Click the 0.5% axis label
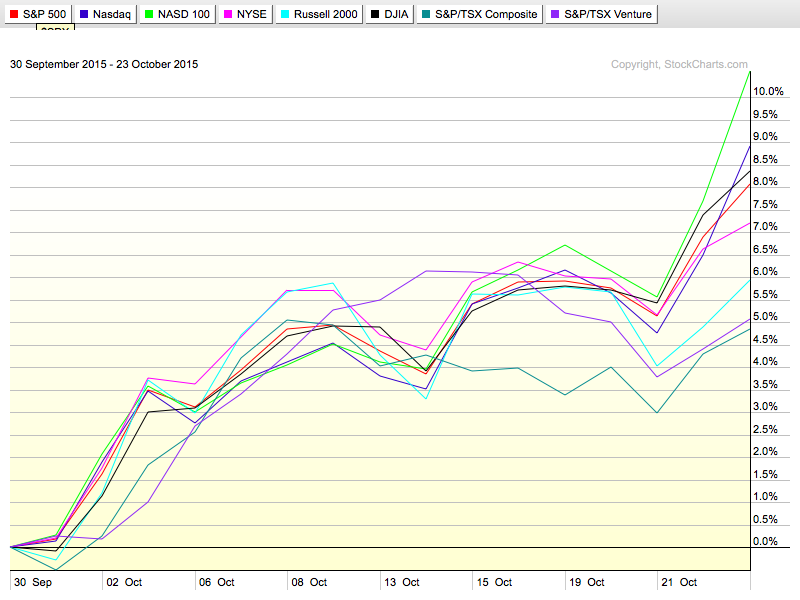800x600 pixels. [x=765, y=519]
